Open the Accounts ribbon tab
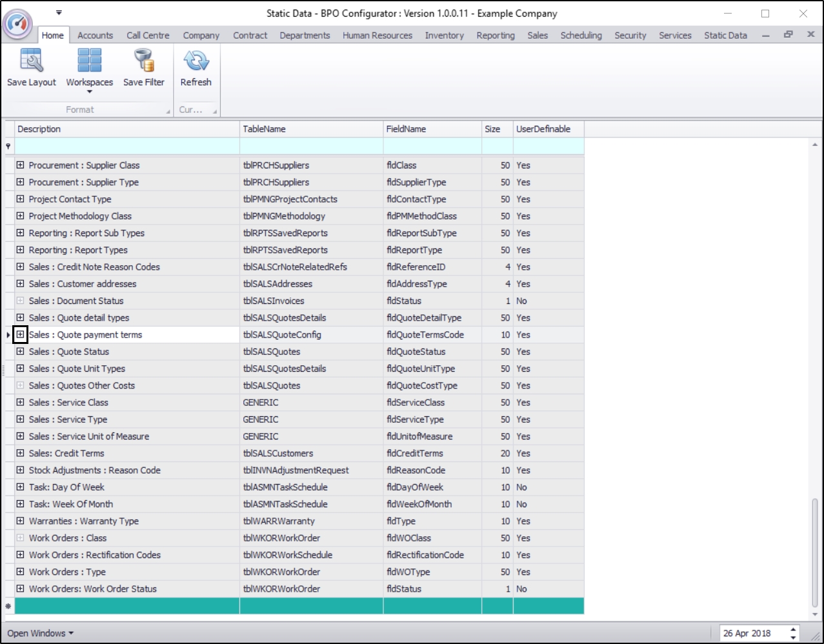The width and height of the screenshot is (824, 644). pyautogui.click(x=95, y=35)
